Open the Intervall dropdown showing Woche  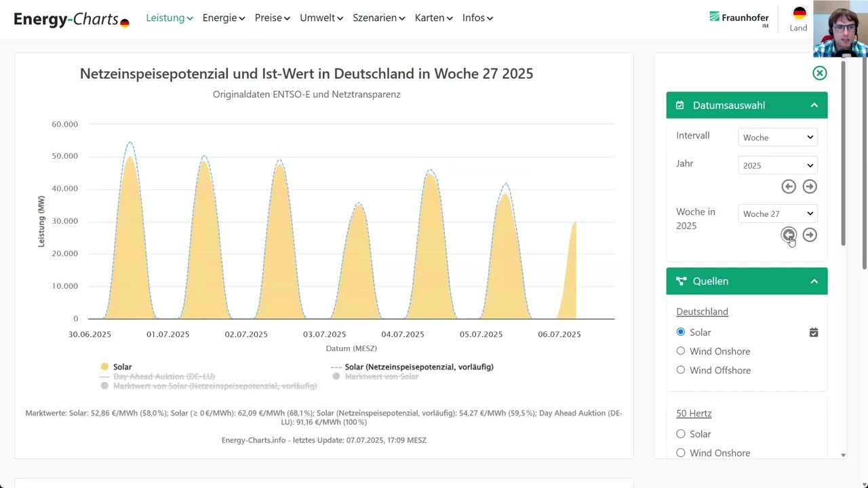778,138
